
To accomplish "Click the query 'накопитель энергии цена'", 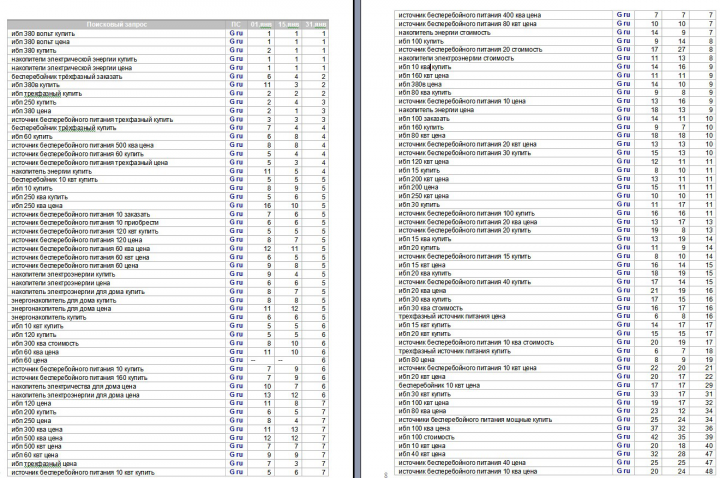I will 436,110.
